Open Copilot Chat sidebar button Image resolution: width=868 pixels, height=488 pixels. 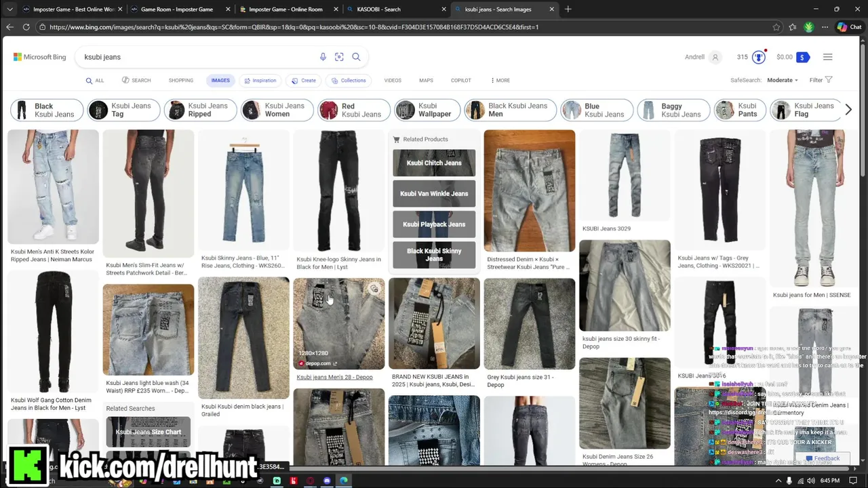pos(849,27)
